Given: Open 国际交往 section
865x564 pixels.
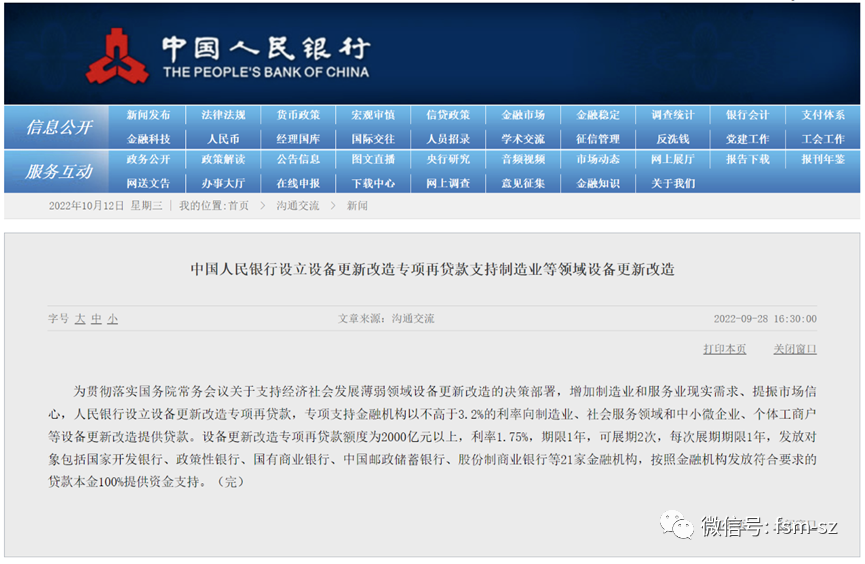Looking at the screenshot, I should coord(373,139).
